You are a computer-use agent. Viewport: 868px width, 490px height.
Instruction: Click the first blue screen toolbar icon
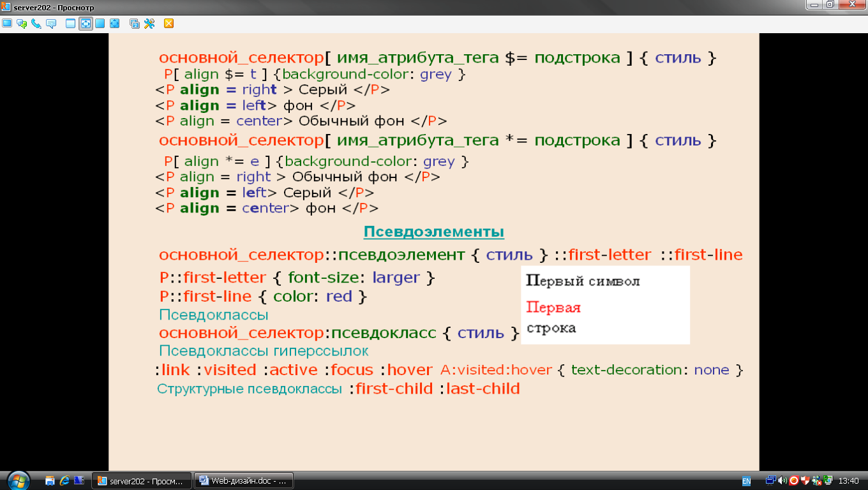pos(7,24)
